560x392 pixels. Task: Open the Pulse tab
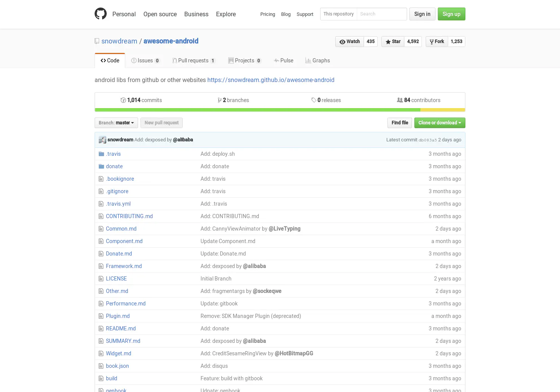pyautogui.click(x=284, y=60)
